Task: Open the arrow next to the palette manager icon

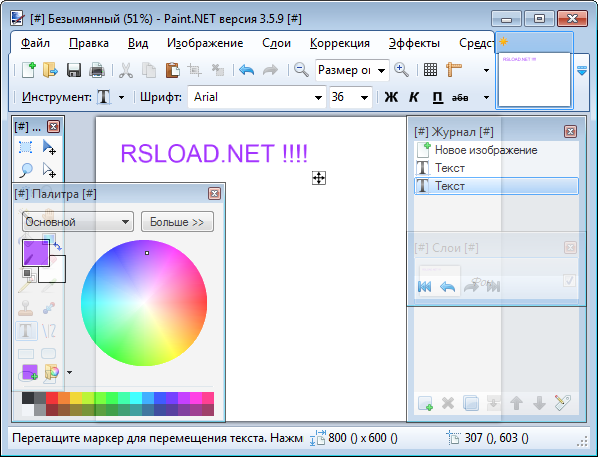Action: [69, 372]
